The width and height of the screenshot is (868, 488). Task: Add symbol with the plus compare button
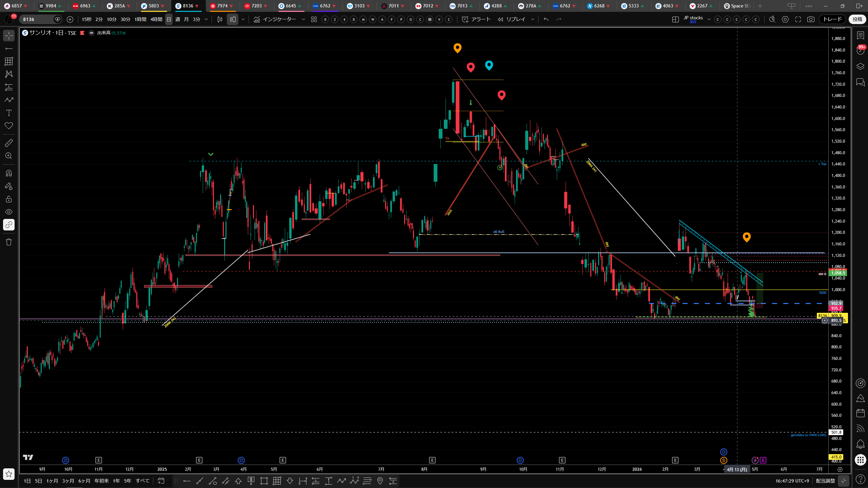[x=70, y=19]
